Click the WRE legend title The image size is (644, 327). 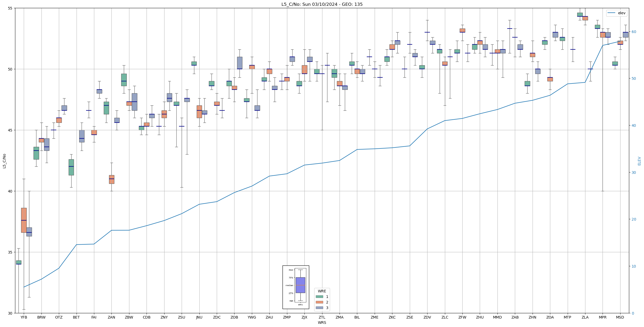point(322,291)
